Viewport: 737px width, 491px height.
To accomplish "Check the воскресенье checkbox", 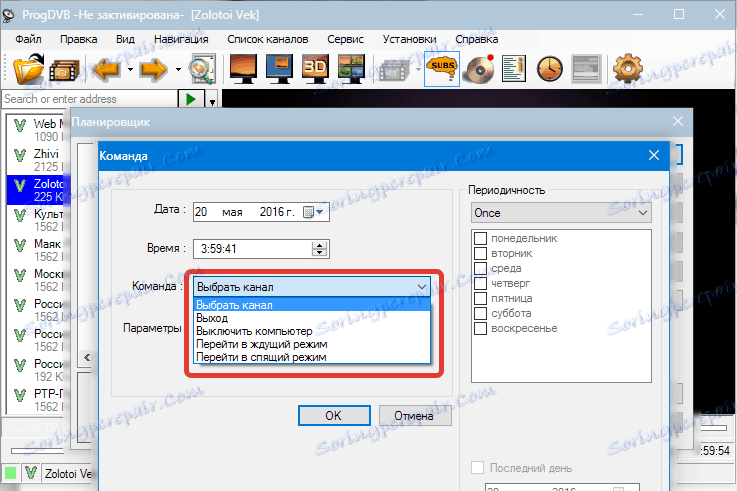I will pos(480,328).
